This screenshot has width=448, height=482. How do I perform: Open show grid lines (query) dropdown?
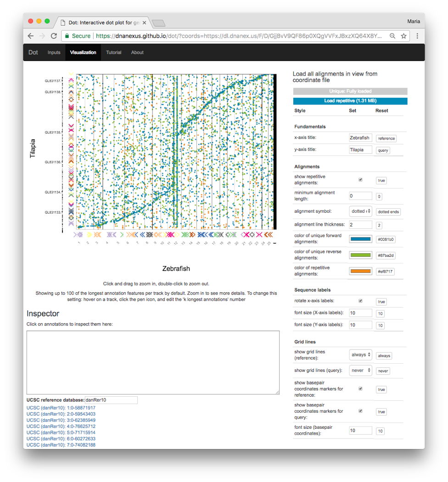360,371
